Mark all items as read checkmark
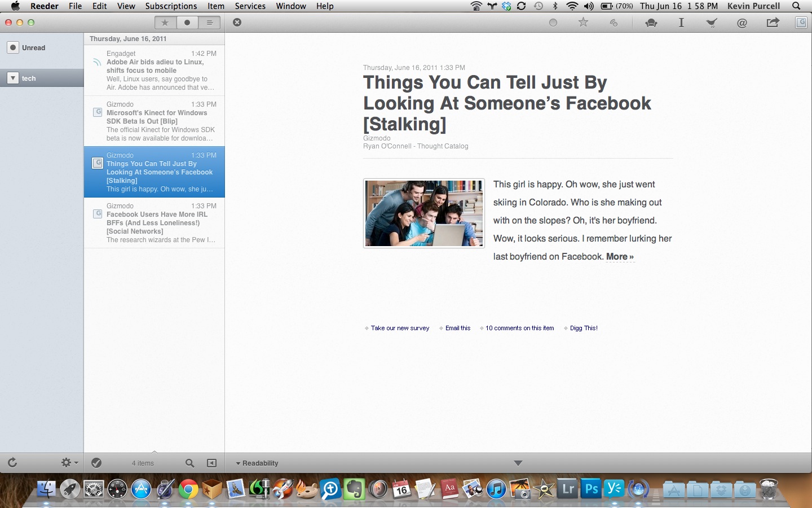Screen dimensions: 812x508 click(x=96, y=463)
